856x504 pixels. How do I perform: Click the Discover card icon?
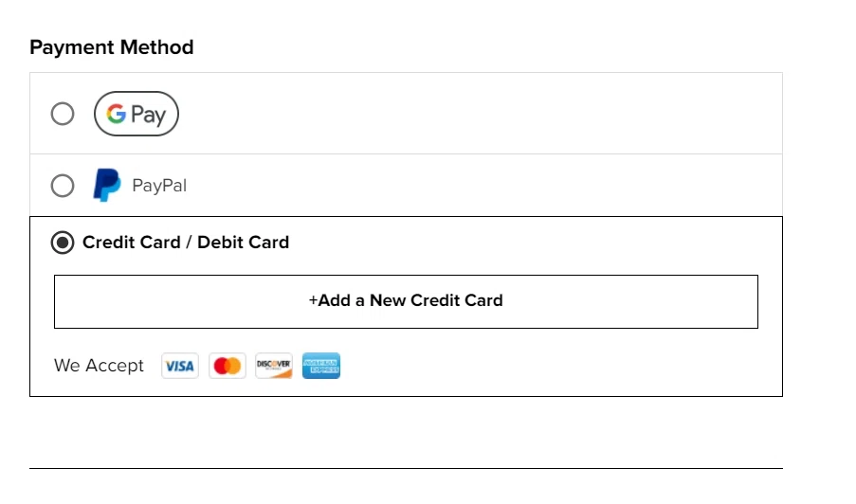(274, 366)
